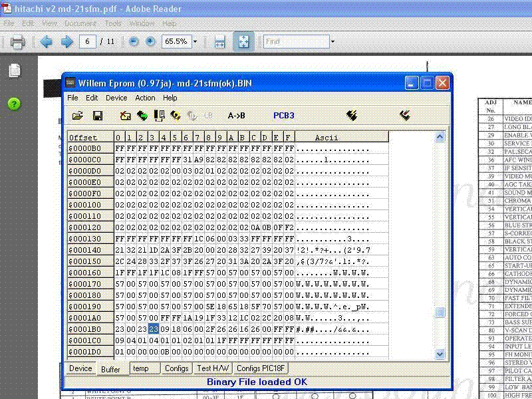Screen dimensions: 532x399
Task: Select the highlighted 23 hex cell
Action: 154,329
